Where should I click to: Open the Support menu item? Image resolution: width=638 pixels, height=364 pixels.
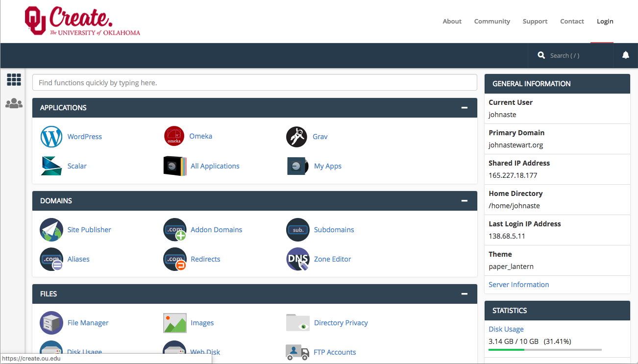[x=535, y=21]
